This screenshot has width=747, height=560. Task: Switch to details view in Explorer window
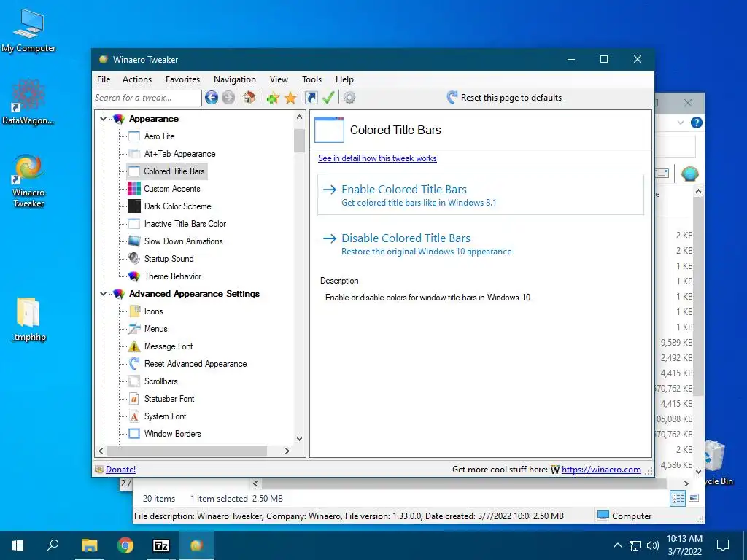(678, 499)
